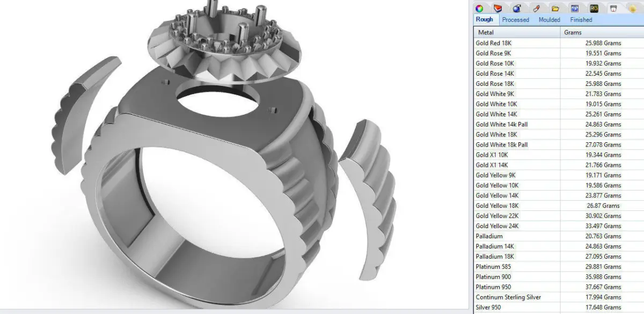The height and width of the screenshot is (314, 644).
Task: Sort by the Metal column header
Action: 517,33
